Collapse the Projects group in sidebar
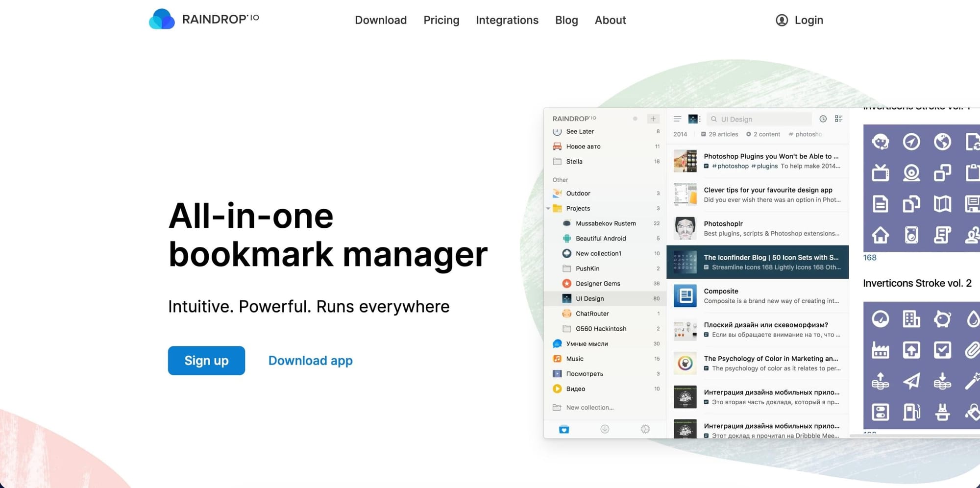 tap(548, 208)
